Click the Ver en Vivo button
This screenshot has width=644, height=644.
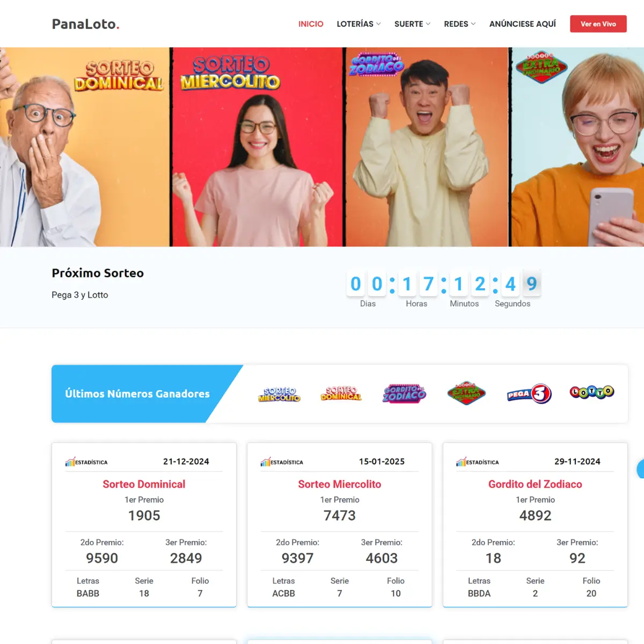click(x=598, y=24)
